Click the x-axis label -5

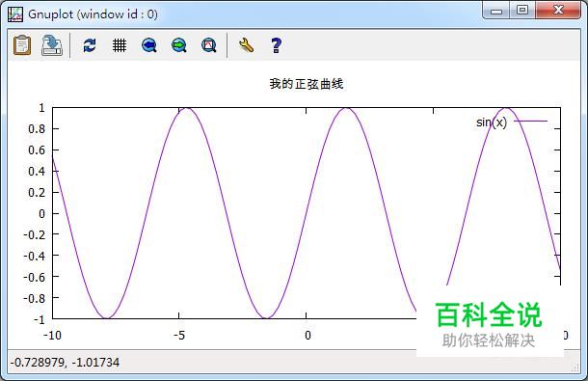(179, 336)
